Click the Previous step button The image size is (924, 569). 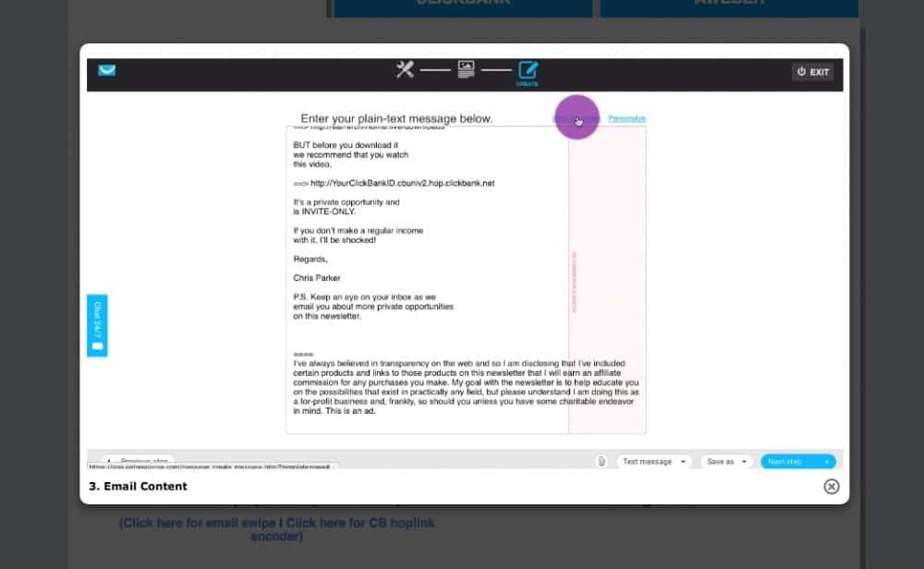pos(139,461)
